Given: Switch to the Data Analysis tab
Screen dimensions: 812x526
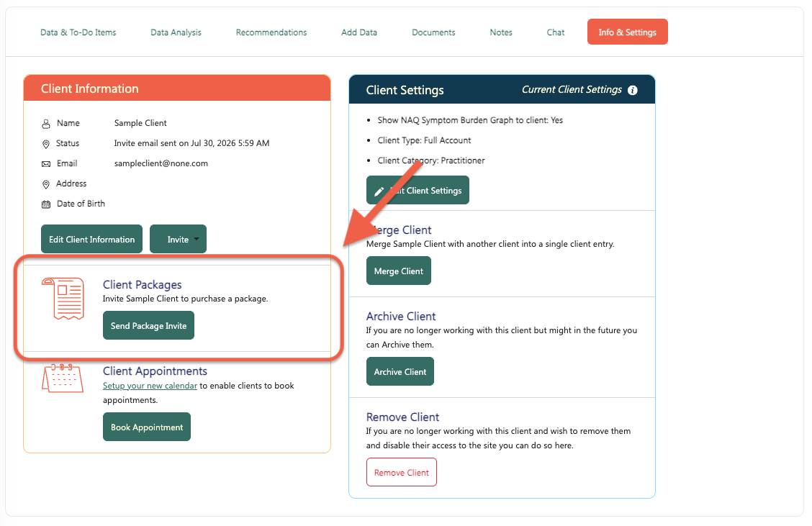Looking at the screenshot, I should pyautogui.click(x=176, y=32).
